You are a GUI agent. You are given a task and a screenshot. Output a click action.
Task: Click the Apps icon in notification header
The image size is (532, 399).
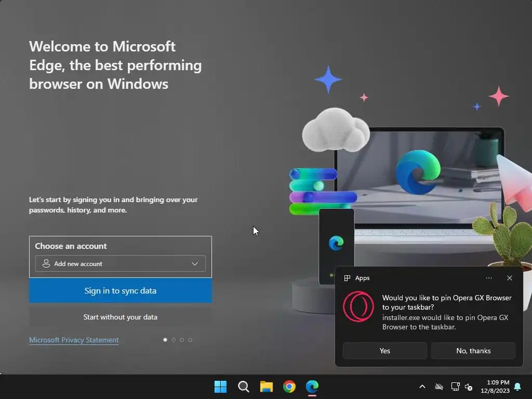[347, 278]
